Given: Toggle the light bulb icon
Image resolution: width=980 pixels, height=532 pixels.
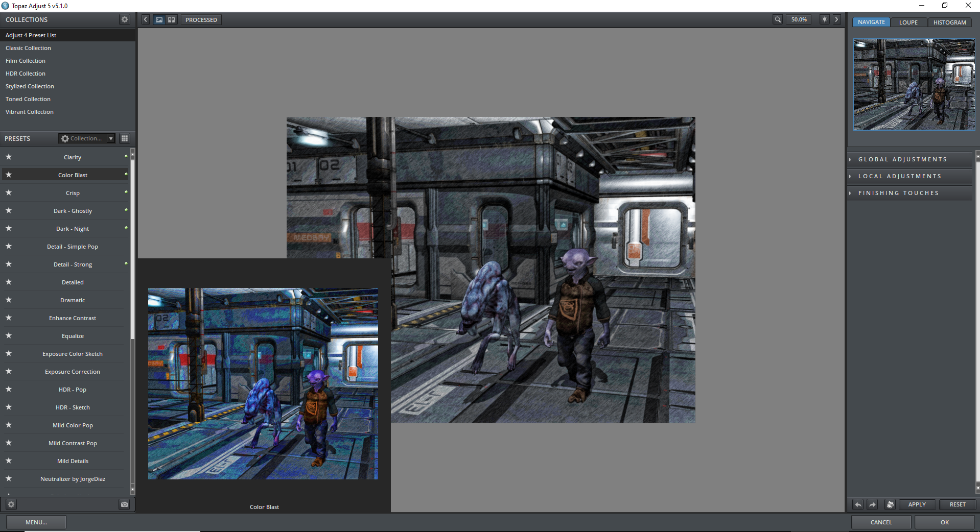Looking at the screenshot, I should 824,19.
